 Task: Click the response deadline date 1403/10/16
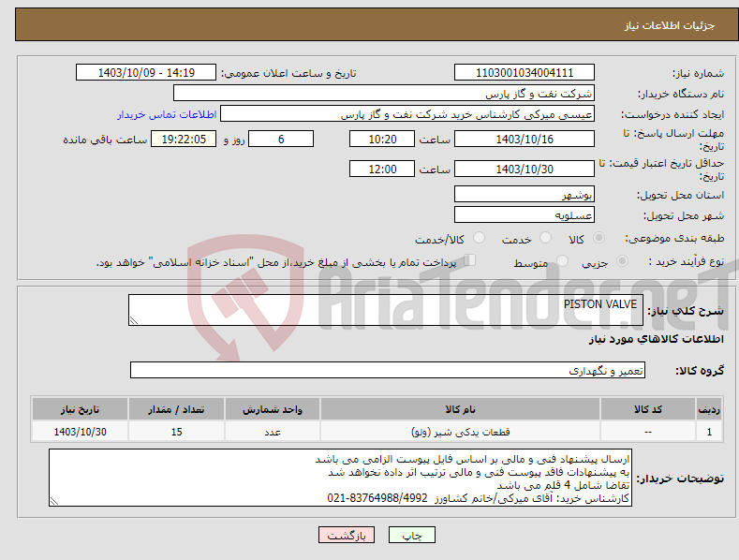pyautogui.click(x=525, y=139)
